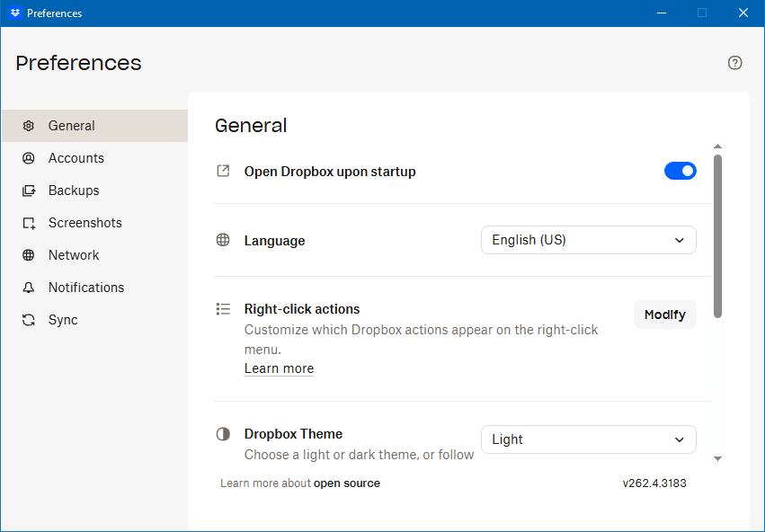Click the scrollbar down arrow

[x=717, y=458]
